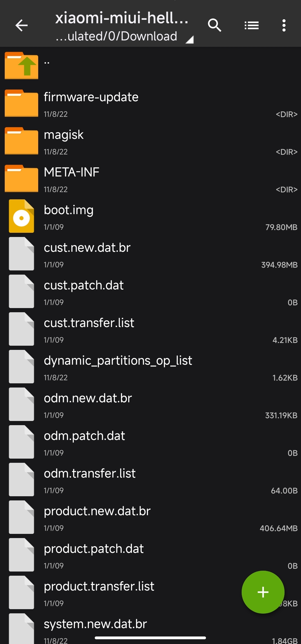Open the META-INF name label
Screen dimensions: 301x644
(72, 172)
